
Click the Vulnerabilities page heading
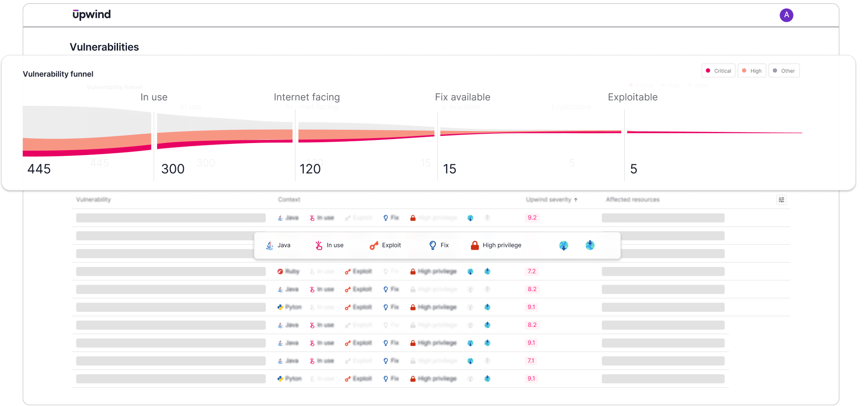coord(104,47)
